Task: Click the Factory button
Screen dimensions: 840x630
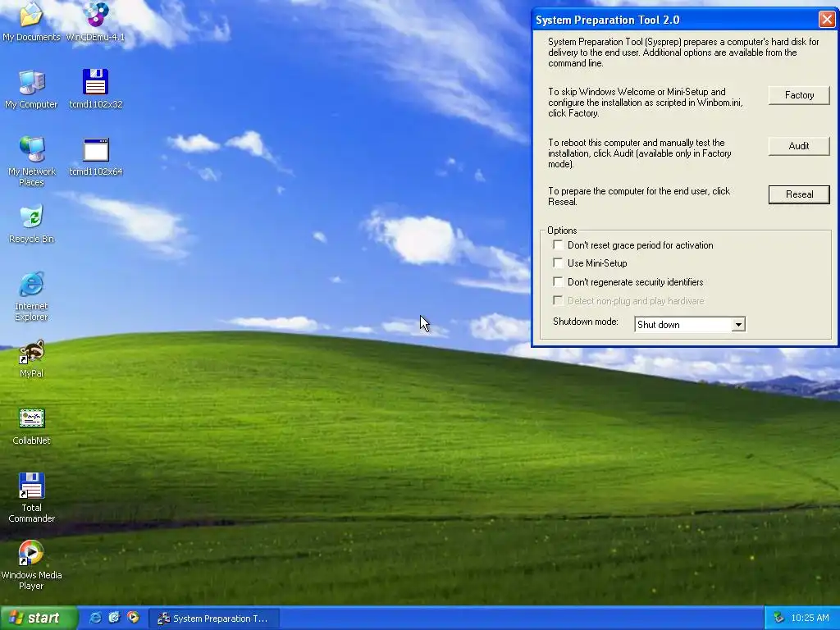Action: coord(799,95)
